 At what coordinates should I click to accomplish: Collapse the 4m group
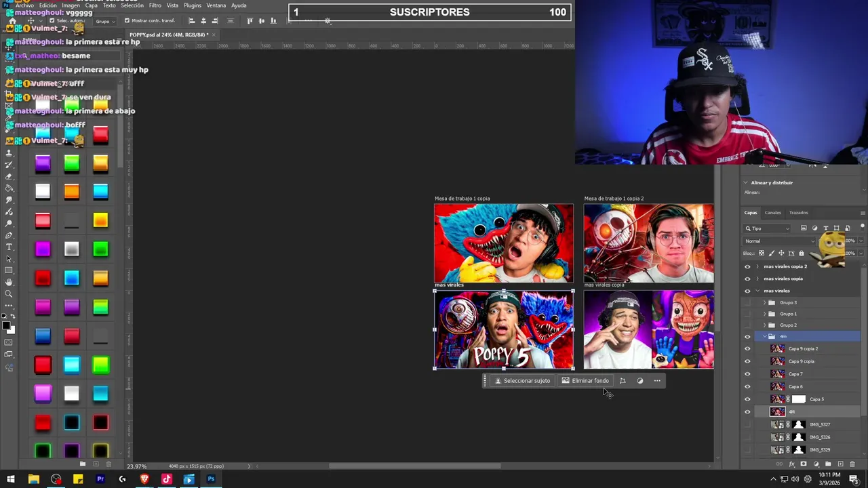765,336
